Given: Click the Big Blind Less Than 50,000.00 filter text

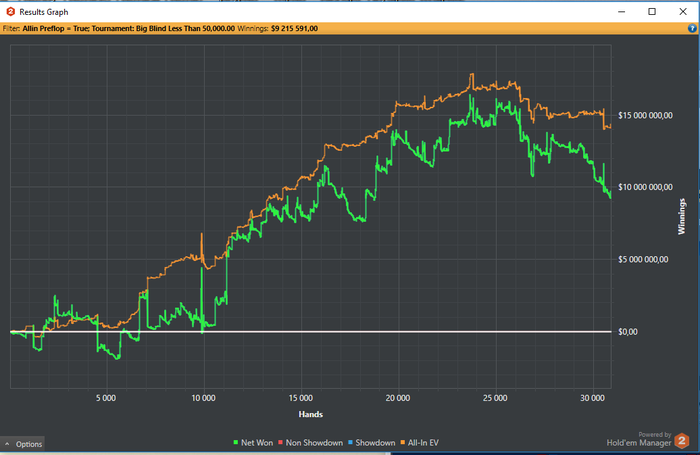Looking at the screenshot, I should [185, 29].
